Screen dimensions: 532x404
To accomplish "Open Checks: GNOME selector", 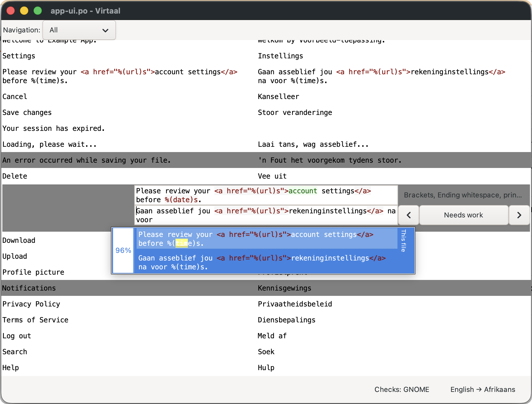I will pos(402,390).
